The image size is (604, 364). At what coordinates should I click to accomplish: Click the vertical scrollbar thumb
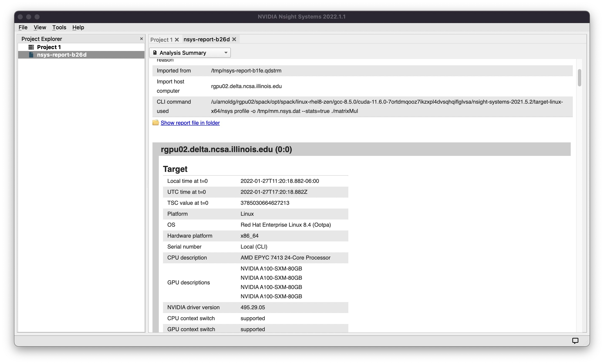pyautogui.click(x=580, y=78)
